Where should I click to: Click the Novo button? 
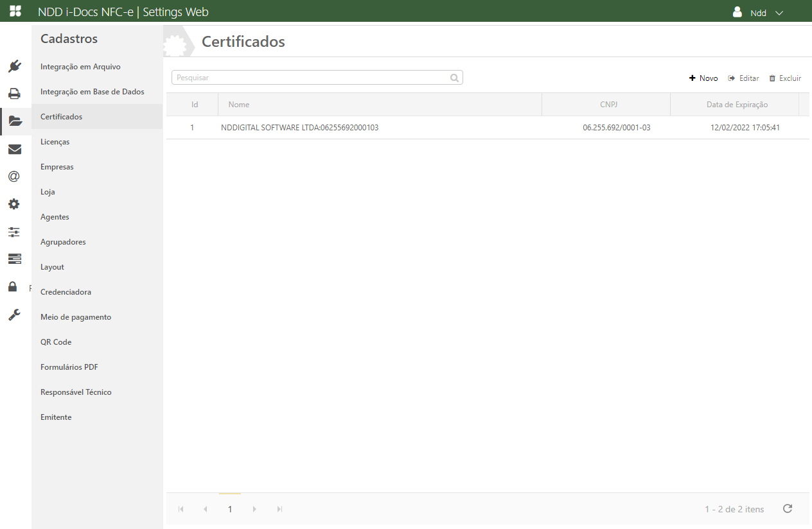coord(703,78)
